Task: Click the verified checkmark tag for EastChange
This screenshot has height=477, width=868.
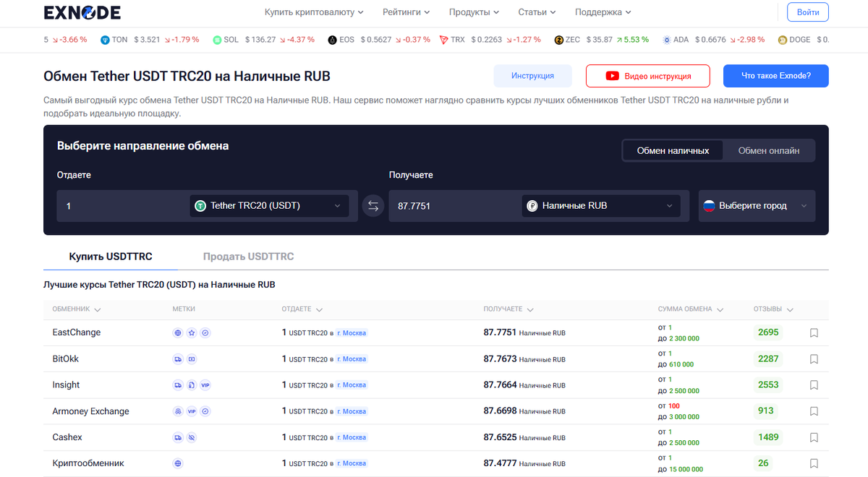Action: point(205,333)
